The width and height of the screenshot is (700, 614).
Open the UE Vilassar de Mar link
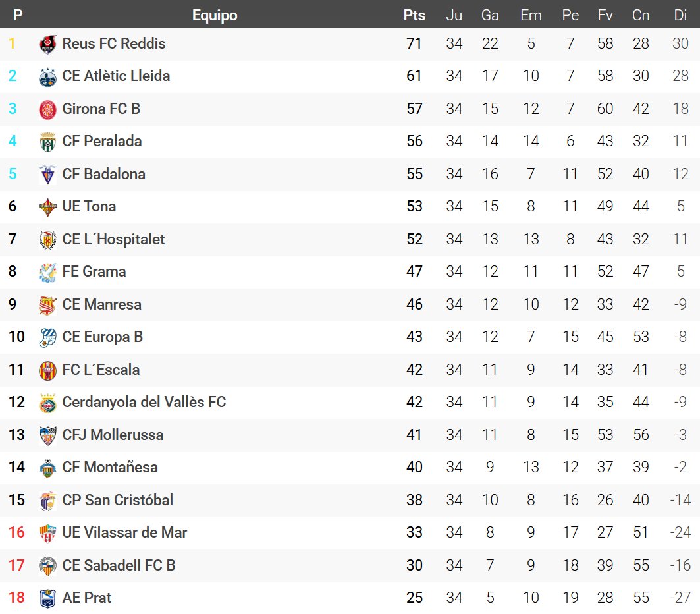pyautogui.click(x=124, y=532)
